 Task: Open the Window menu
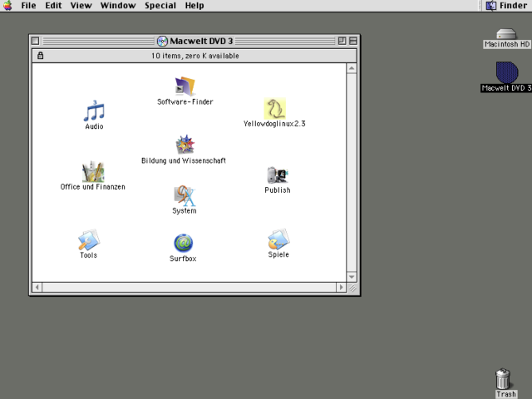118,6
